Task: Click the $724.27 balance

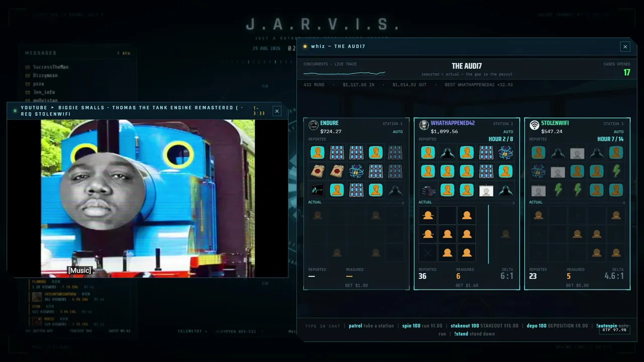Action: point(331,132)
